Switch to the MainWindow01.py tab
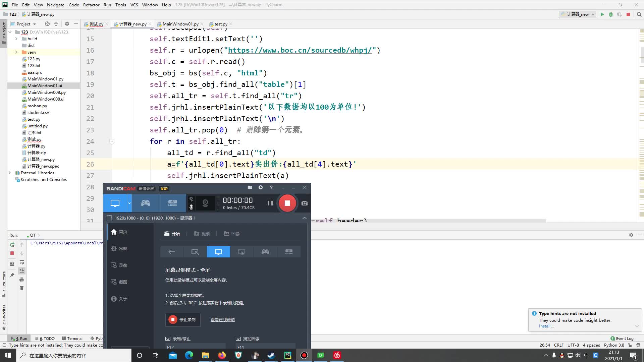644x362 pixels. [x=180, y=24]
